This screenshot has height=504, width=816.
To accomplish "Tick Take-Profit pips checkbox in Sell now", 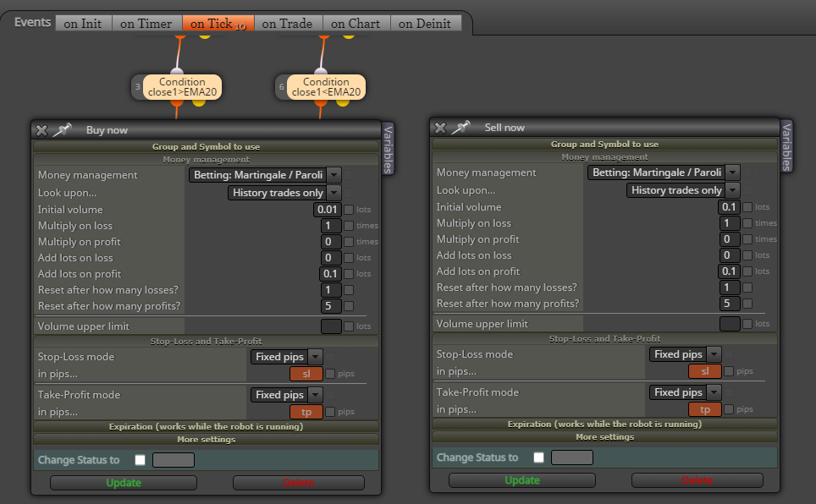I will click(729, 408).
